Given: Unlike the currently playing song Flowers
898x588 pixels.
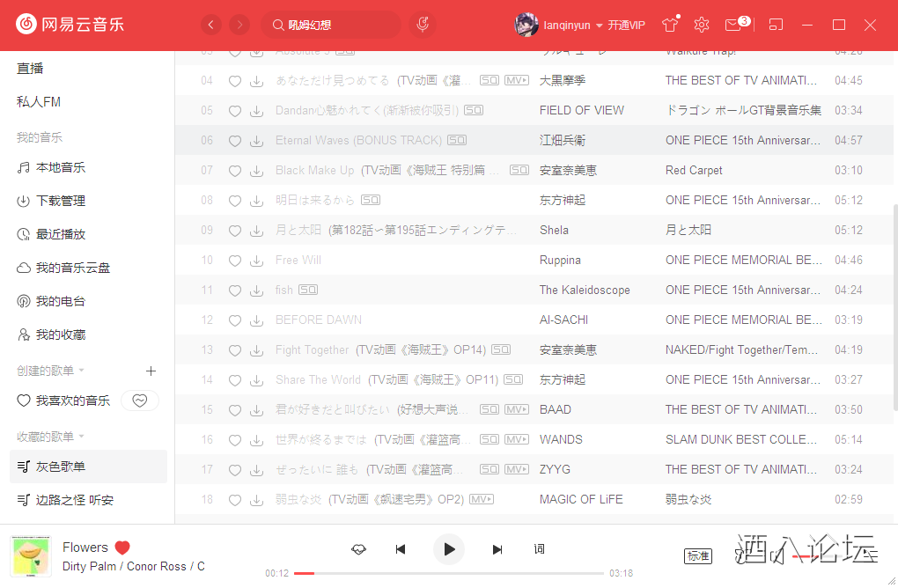Looking at the screenshot, I should pyautogui.click(x=121, y=547).
